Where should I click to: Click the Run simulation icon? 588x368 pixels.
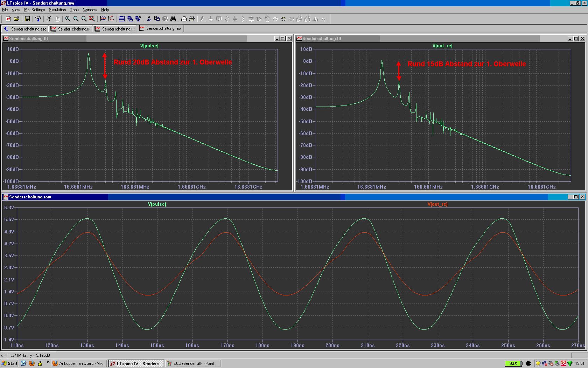coord(49,19)
